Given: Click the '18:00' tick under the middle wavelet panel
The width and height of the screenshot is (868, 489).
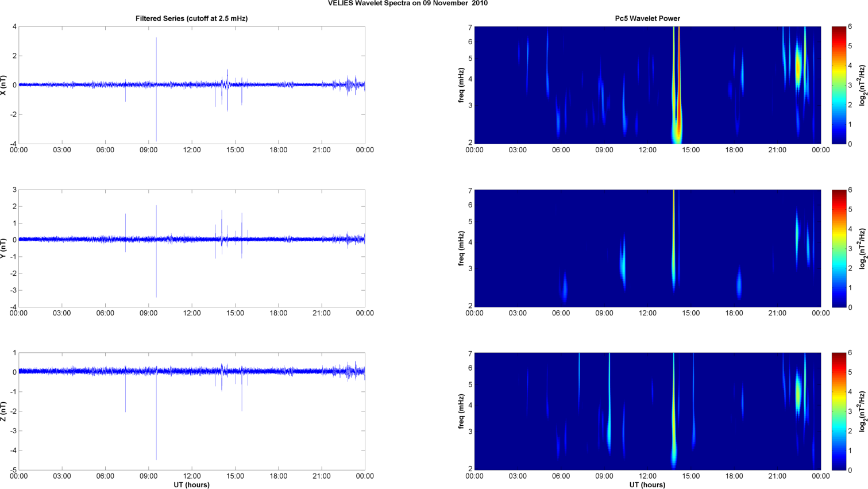Looking at the screenshot, I should point(734,313).
